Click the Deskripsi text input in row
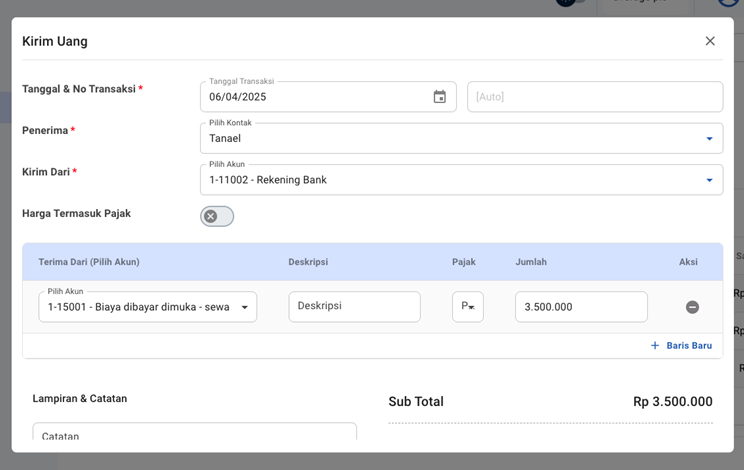This screenshot has width=744, height=470. click(x=354, y=307)
